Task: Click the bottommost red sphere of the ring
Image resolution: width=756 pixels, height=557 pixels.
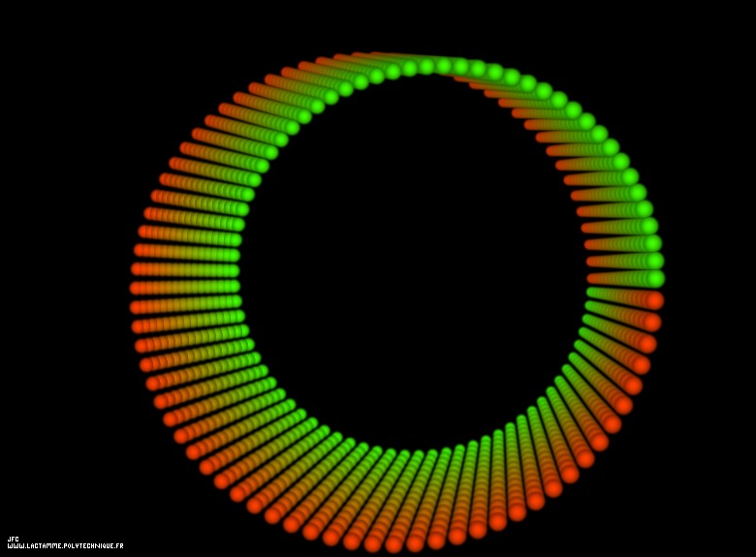Action: click(x=394, y=543)
